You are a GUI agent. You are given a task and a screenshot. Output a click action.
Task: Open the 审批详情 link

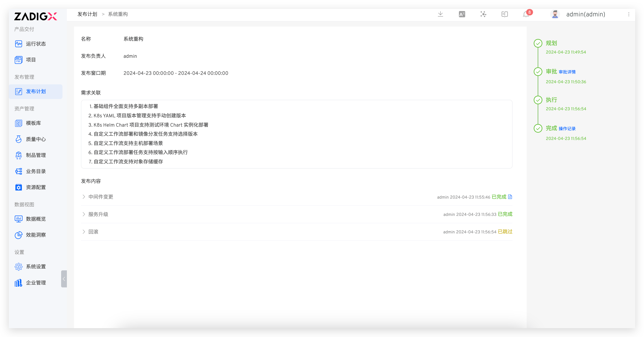pyautogui.click(x=567, y=72)
